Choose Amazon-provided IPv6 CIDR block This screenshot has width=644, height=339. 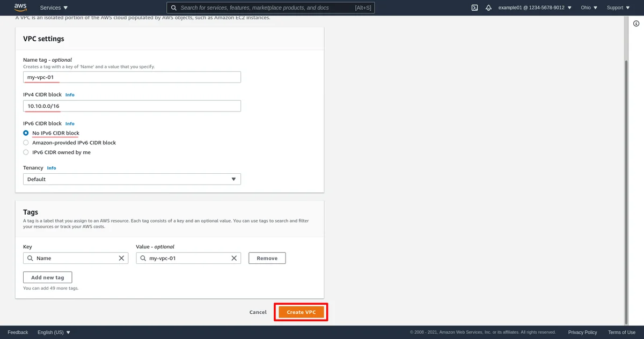[x=26, y=143]
